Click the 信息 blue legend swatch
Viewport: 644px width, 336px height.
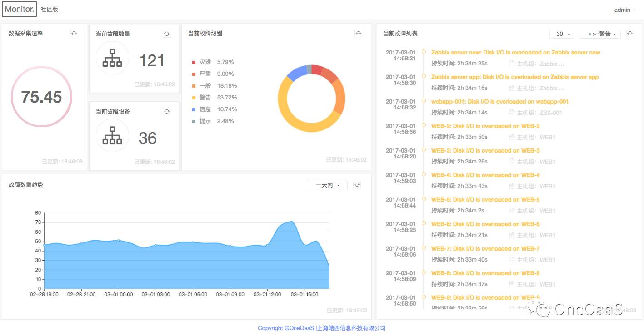[194, 109]
